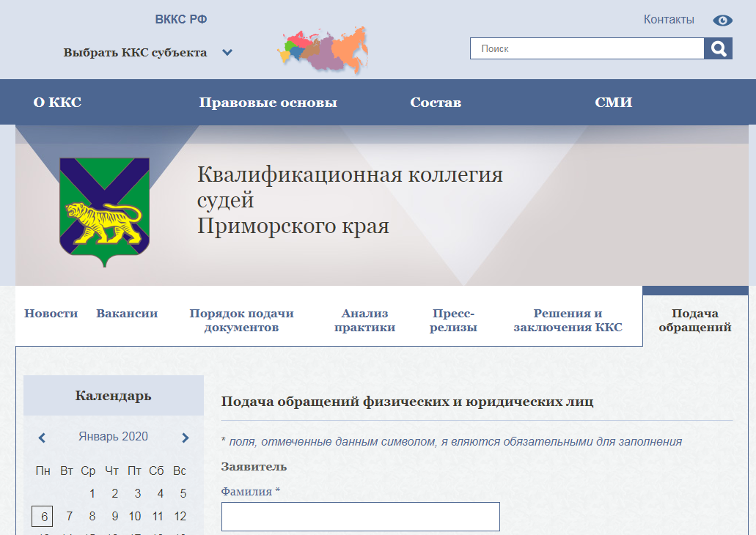Select calendar day 6

tap(43, 517)
